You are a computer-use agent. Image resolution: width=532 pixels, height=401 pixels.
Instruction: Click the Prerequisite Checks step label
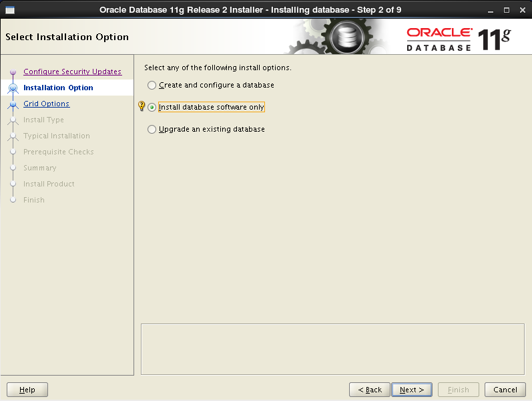point(58,152)
